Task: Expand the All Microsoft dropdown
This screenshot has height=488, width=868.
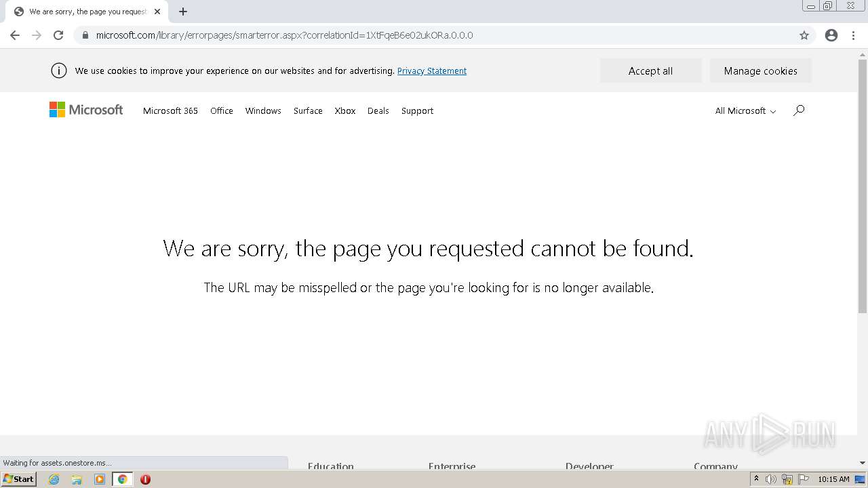Action: [745, 110]
